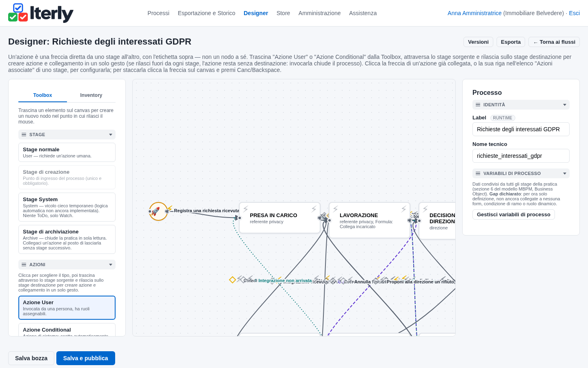Collapse the IDENTITÀ section arrow
Image resolution: width=588 pixels, height=368 pixels.
[565, 105]
